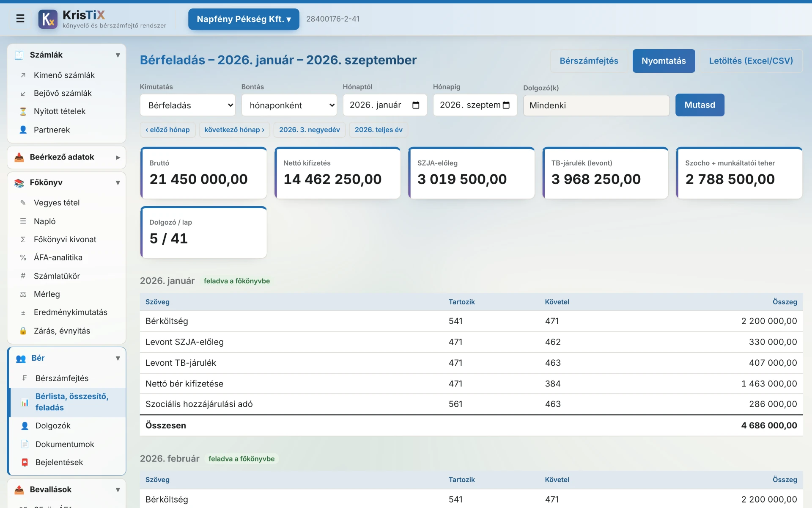Click the Bejelentések mailbox icon
The width and height of the screenshot is (812, 508).
pos(25,462)
